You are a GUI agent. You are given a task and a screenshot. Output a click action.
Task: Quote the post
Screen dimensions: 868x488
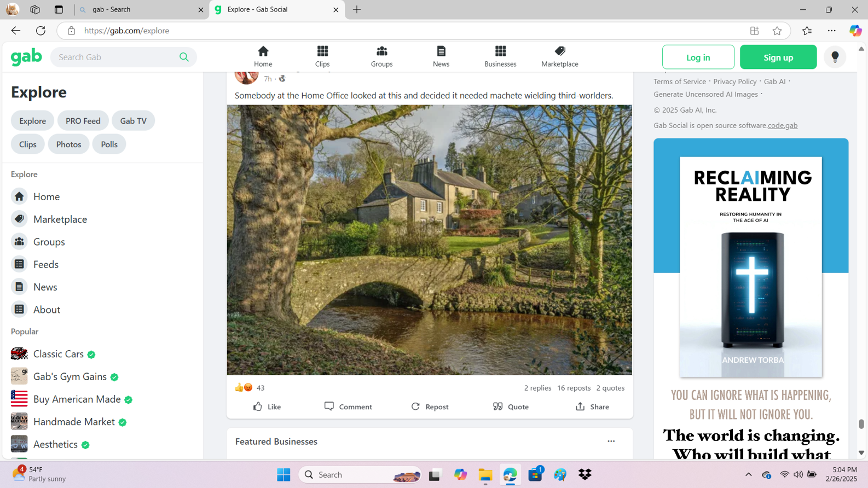(x=511, y=406)
